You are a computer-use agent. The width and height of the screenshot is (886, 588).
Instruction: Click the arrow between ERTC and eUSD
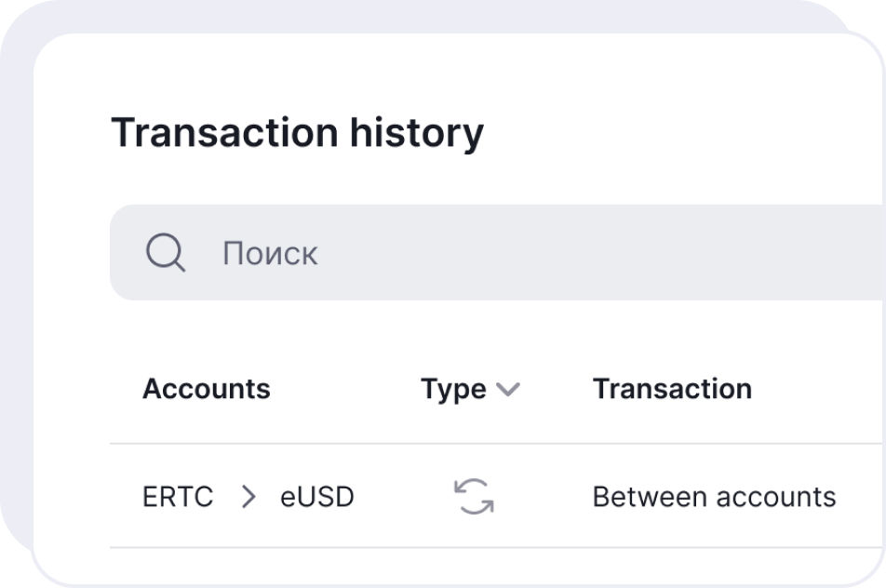[248, 497]
